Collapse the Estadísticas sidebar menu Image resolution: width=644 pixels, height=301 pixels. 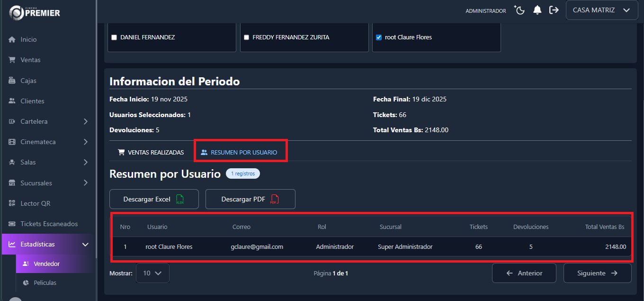(x=85, y=245)
